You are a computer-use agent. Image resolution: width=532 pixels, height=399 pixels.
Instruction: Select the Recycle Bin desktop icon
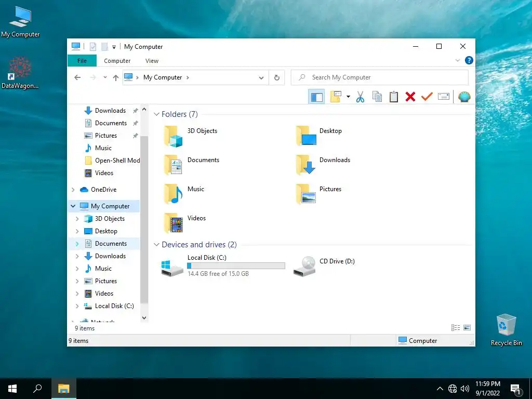(506, 330)
